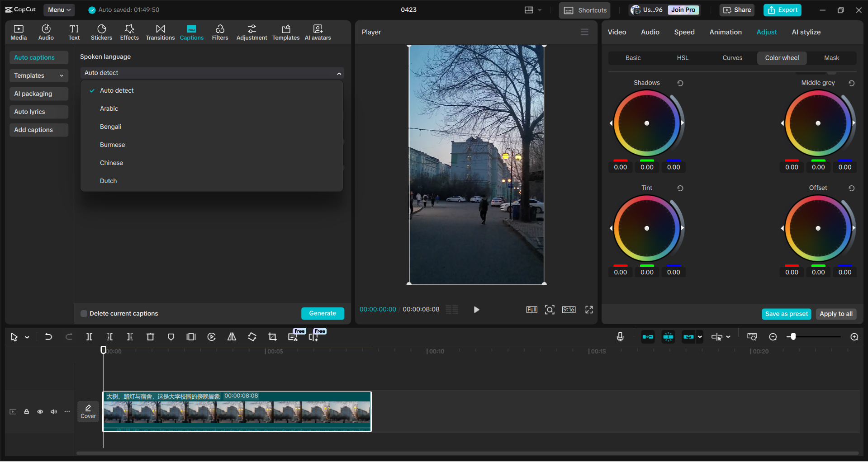868x462 pixels.
Task: Activate the Crop tool on the timeline
Action: 272,337
